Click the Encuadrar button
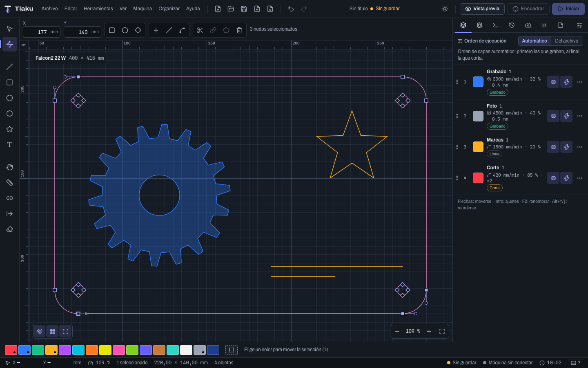Viewport: 588px width, 368px height. click(528, 9)
